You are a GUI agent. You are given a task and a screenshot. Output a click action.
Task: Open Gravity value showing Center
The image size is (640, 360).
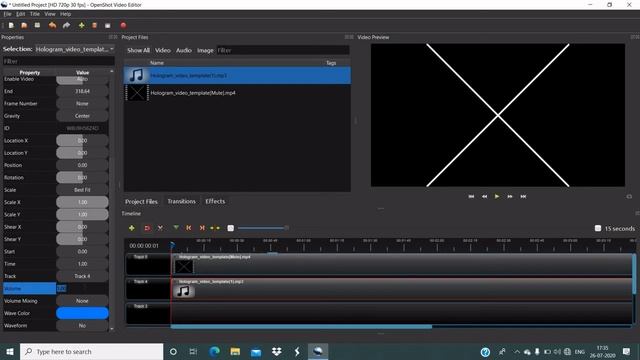82,116
